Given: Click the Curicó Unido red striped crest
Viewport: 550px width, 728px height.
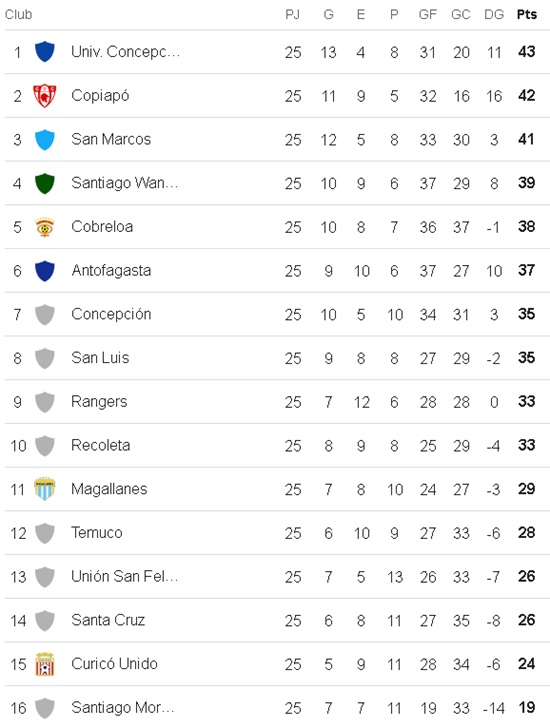Looking at the screenshot, I should click(45, 664).
